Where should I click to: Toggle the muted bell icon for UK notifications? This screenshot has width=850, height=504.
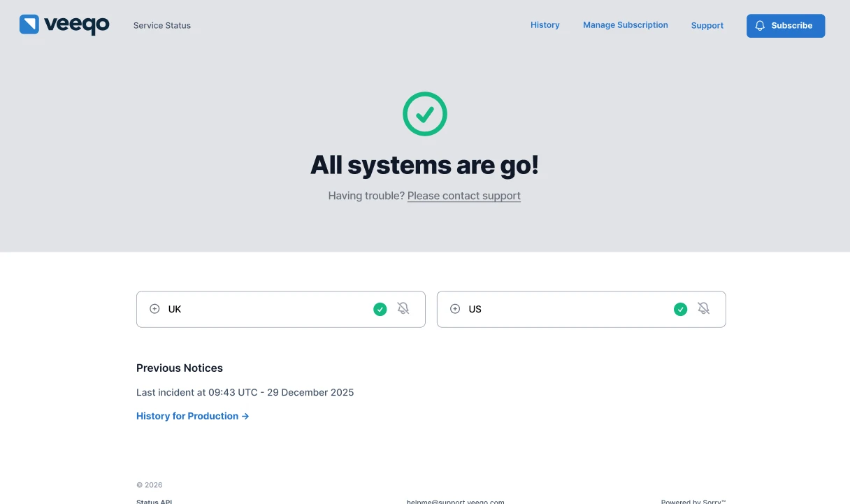pyautogui.click(x=403, y=308)
